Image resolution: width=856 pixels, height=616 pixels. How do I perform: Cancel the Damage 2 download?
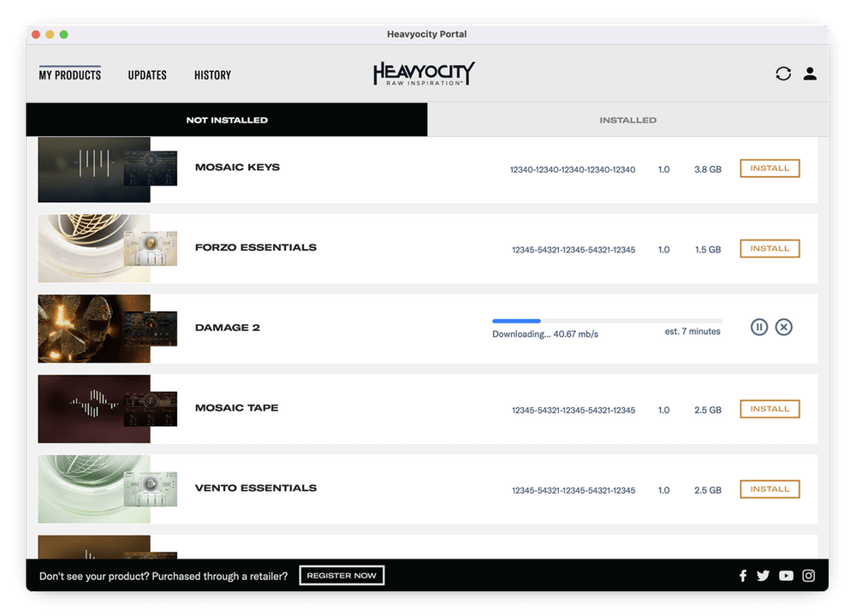click(784, 327)
